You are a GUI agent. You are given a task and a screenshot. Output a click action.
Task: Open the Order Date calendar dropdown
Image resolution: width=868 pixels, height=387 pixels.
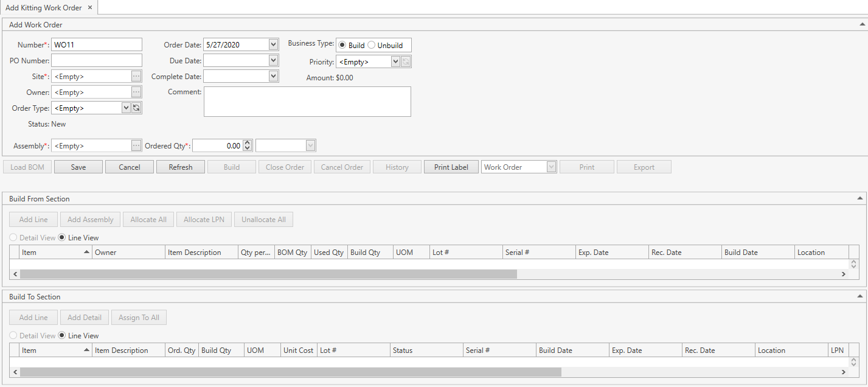273,44
